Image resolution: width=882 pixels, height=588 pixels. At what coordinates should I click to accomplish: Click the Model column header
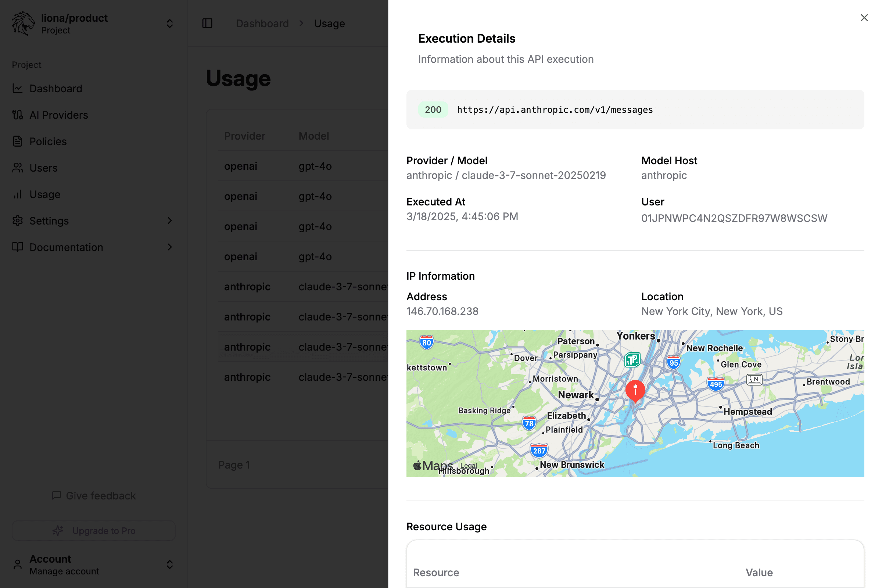(313, 136)
